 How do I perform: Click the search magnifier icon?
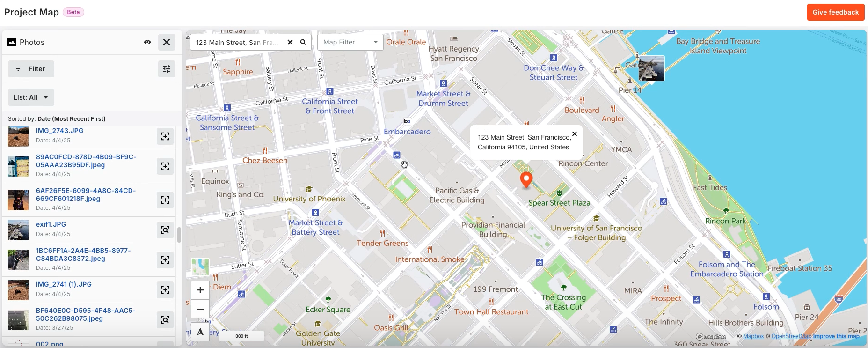[x=303, y=42]
